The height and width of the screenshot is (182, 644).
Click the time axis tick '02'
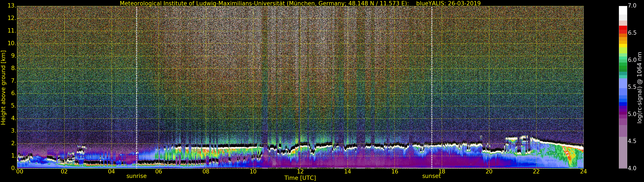coord(64,171)
